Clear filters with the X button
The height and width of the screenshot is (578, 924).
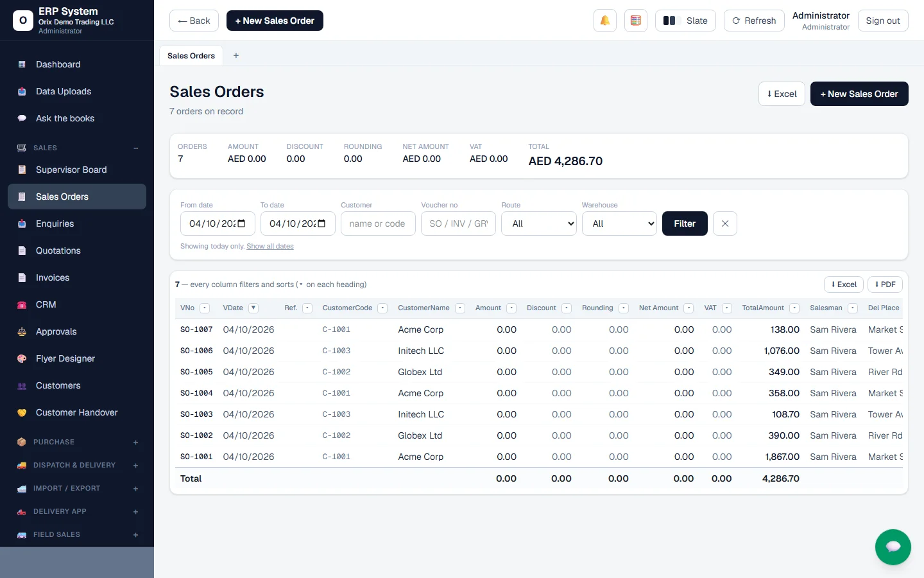click(x=725, y=223)
